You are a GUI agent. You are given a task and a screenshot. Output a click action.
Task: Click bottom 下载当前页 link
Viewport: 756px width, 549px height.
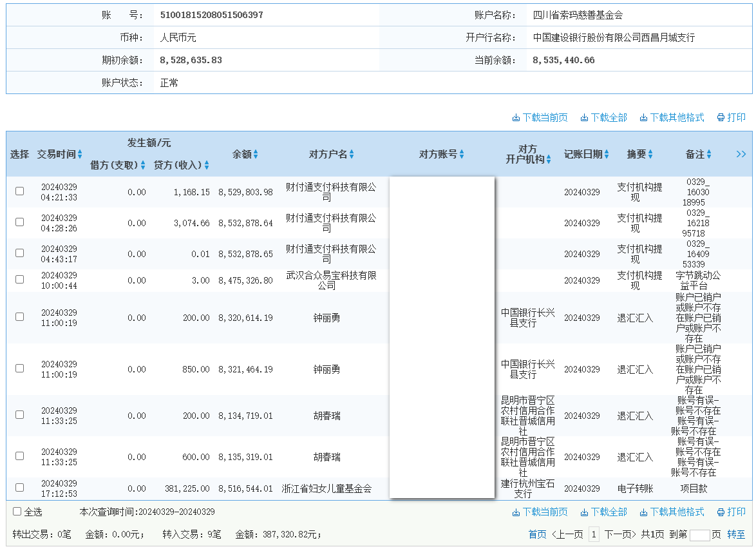point(540,512)
